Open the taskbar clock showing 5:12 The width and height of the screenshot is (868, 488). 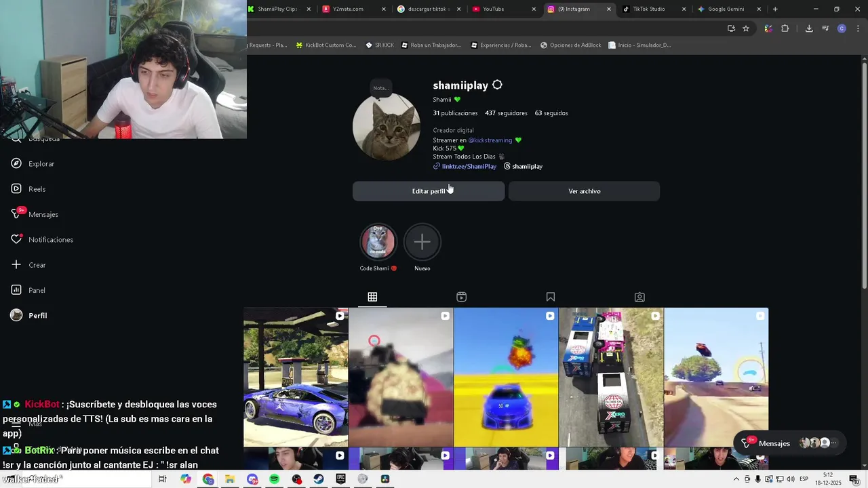[828, 479]
